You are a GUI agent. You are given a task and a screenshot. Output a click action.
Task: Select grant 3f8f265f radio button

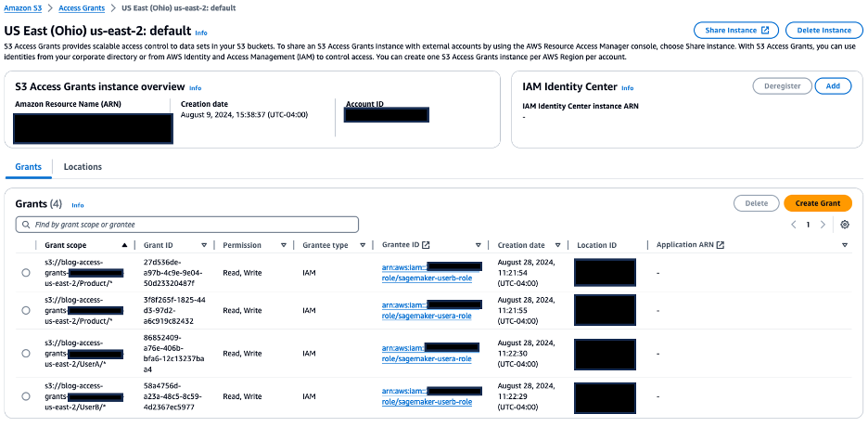25,310
